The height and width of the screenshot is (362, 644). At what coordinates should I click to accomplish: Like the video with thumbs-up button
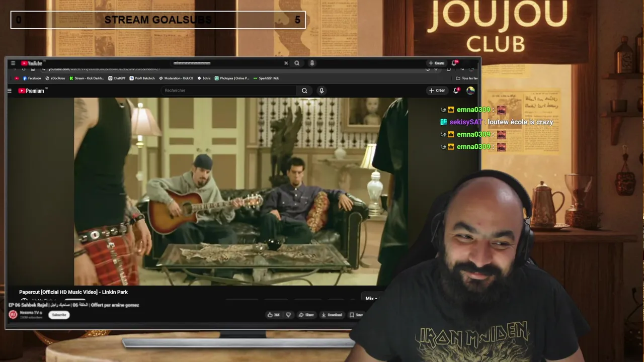(x=274, y=315)
